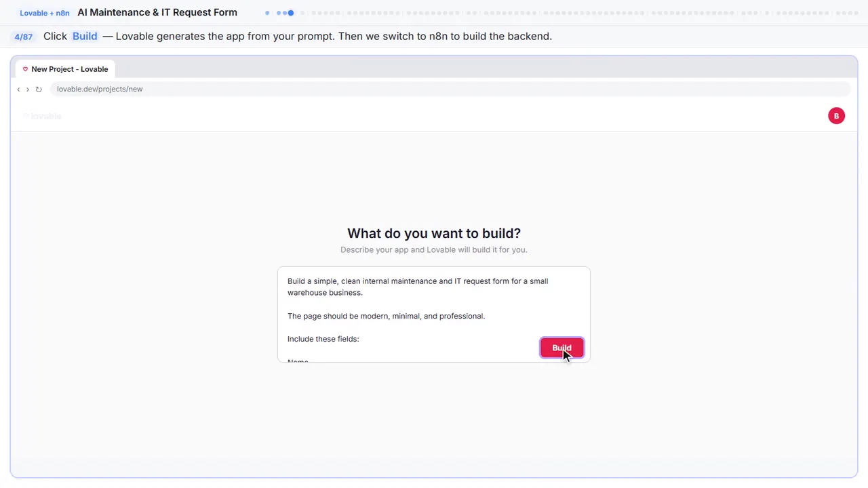
Task: Click the 'What do you want to build?' heading
Action: 434,233
